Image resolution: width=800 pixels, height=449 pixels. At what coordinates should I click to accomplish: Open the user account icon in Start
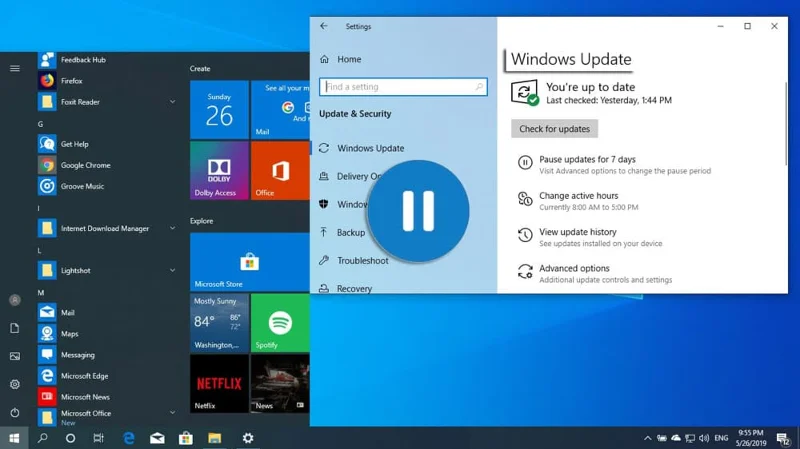click(15, 300)
